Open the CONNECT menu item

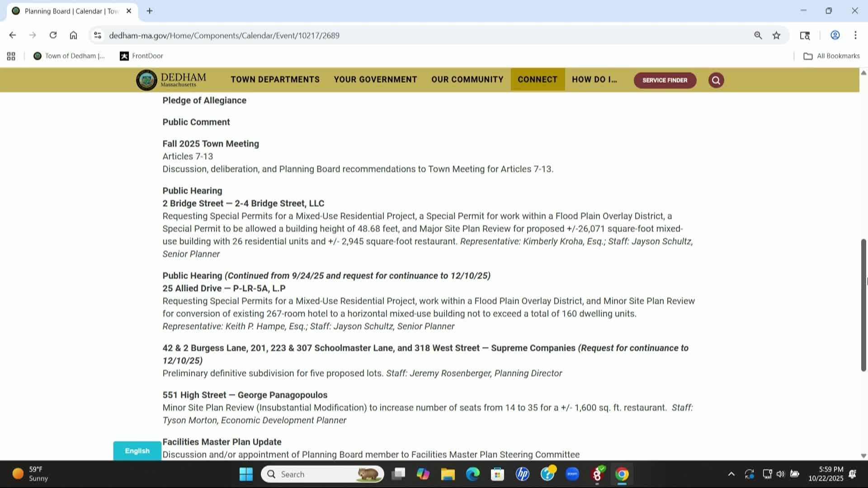pyautogui.click(x=537, y=80)
